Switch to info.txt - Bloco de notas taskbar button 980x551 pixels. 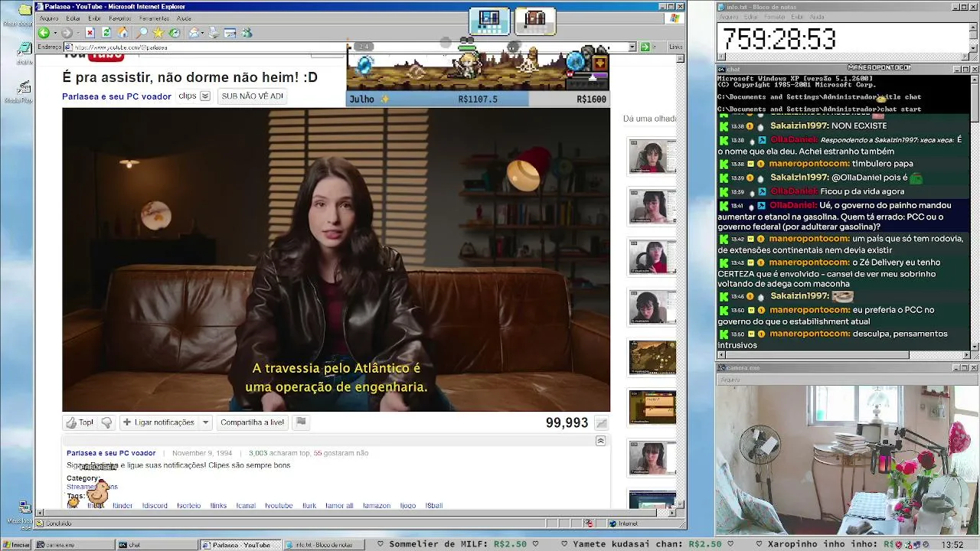[325, 545]
